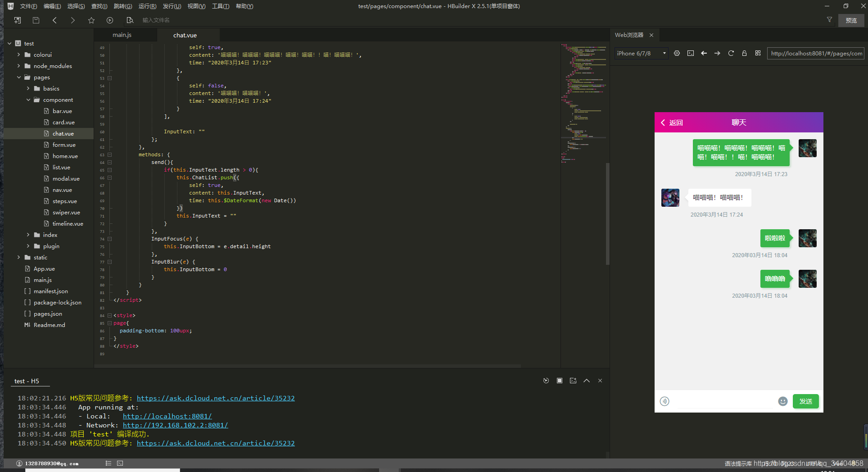This screenshot has height=472, width=868.
Task: Click the web browser back arrow
Action: [704, 53]
